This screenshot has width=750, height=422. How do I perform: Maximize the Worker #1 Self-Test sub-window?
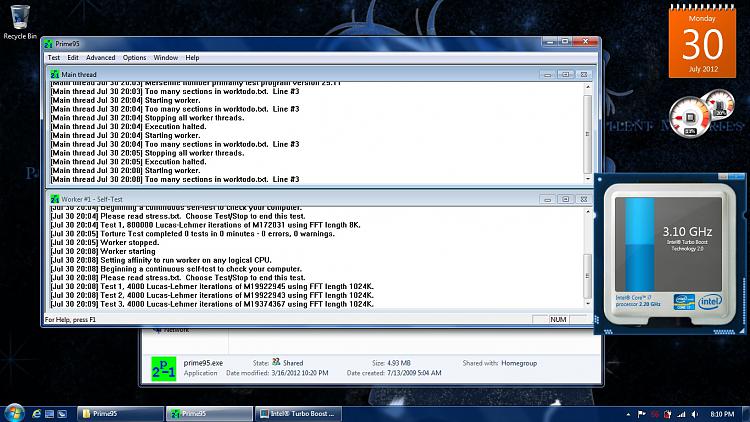tap(566, 200)
